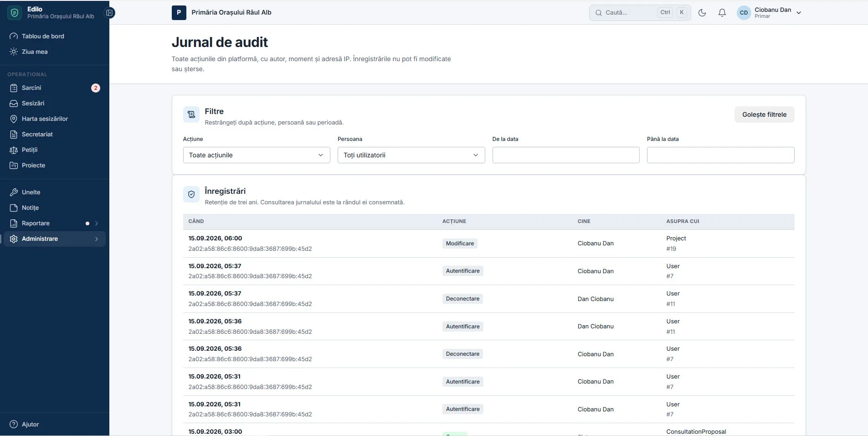This screenshot has height=436, width=868.
Task: Click the P organization badge icon
Action: pos(179,13)
